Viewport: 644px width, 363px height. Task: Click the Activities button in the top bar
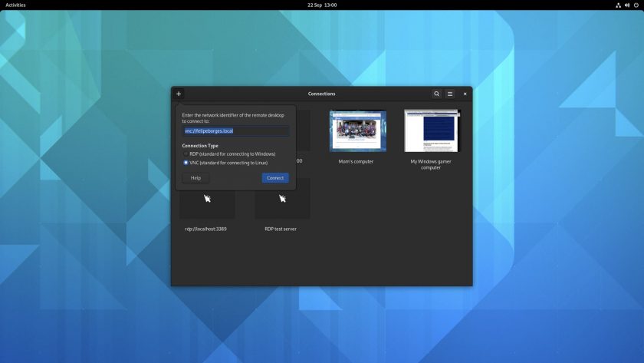(x=15, y=5)
